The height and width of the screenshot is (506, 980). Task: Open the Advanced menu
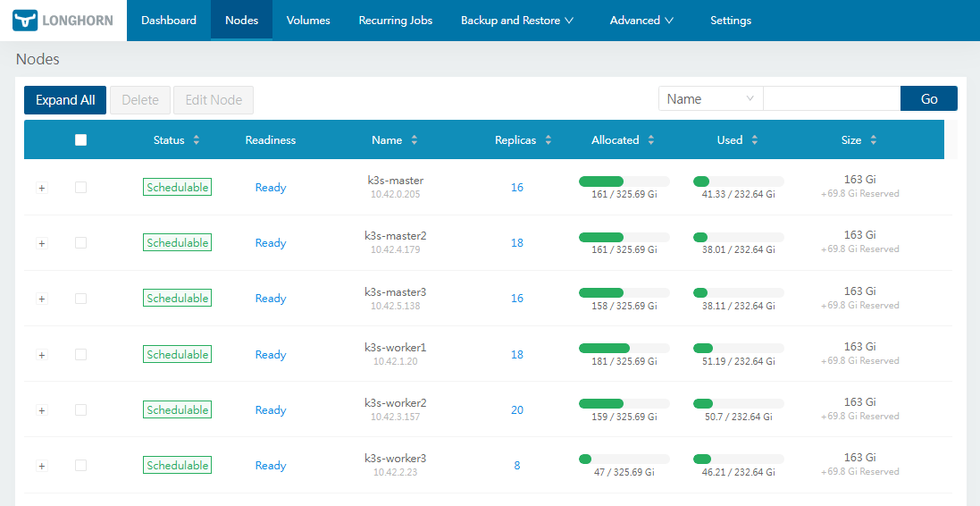click(641, 21)
